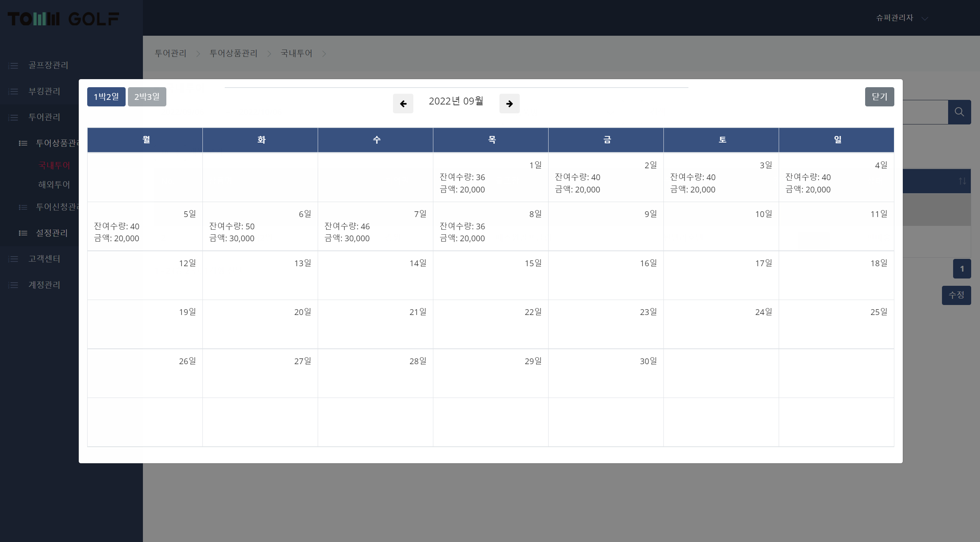The height and width of the screenshot is (542, 980).
Task: Click list icon beside 고객센터
Action: [13, 259]
